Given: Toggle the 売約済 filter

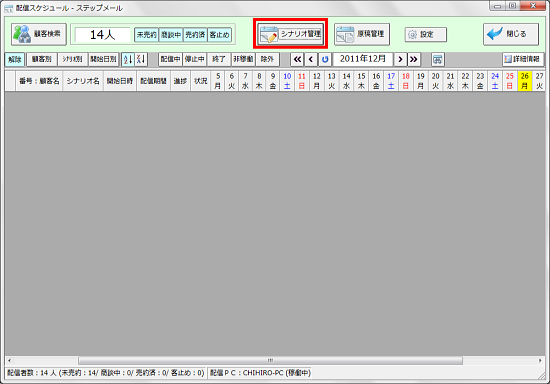Looking at the screenshot, I should pyautogui.click(x=195, y=35).
